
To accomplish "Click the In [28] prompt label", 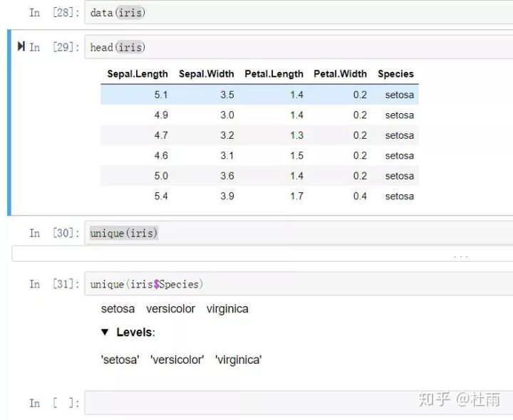I will pos(54,12).
